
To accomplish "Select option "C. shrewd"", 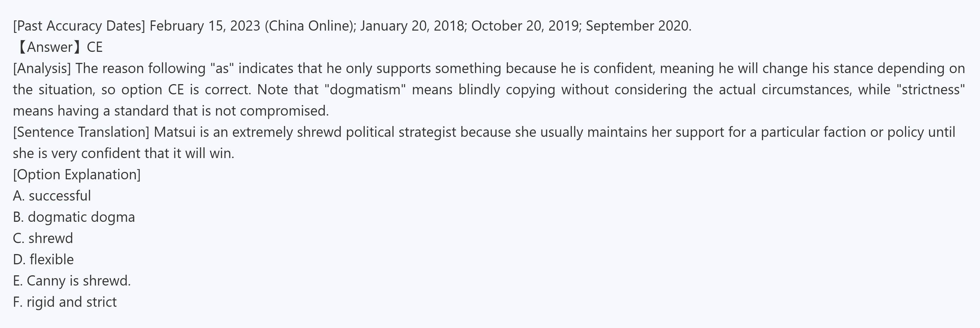I will 42,238.
